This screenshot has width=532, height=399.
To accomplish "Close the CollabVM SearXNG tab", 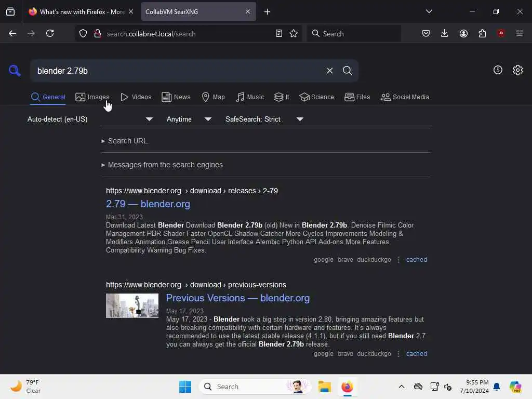I will point(248,11).
